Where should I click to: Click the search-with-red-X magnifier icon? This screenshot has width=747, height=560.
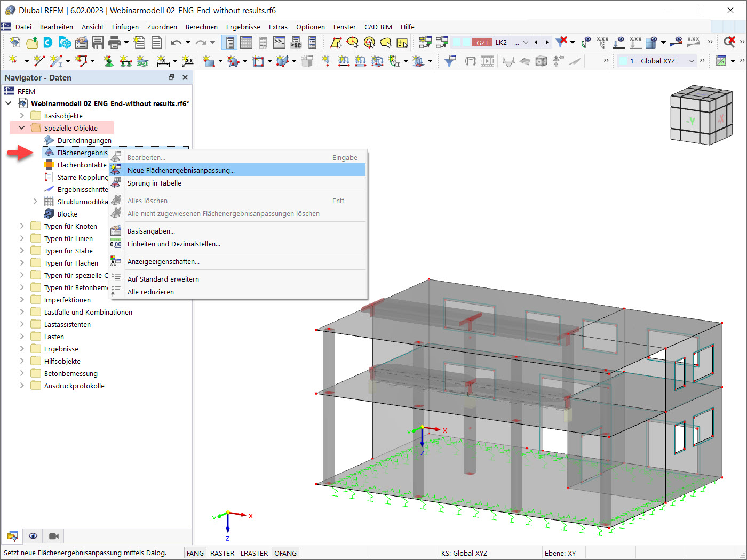(729, 42)
